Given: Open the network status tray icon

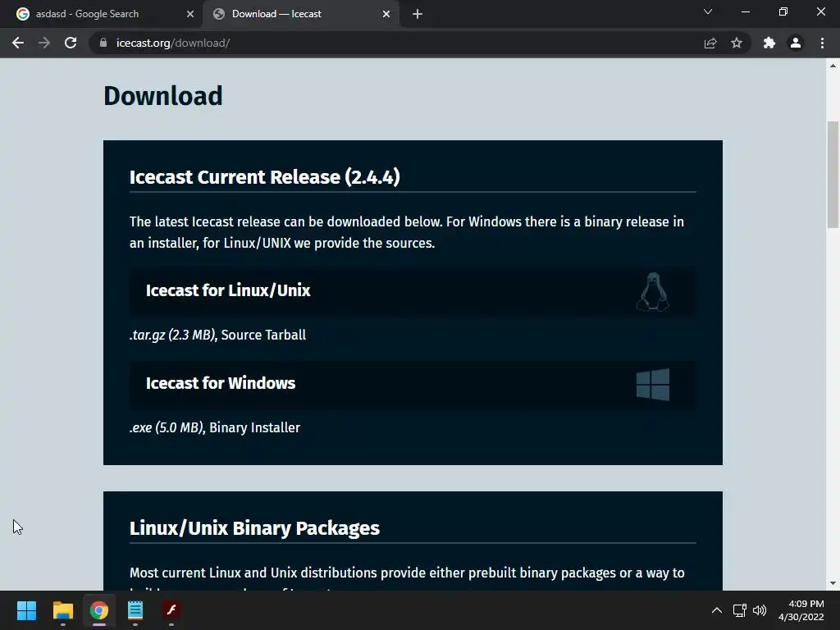Looking at the screenshot, I should tap(740, 610).
